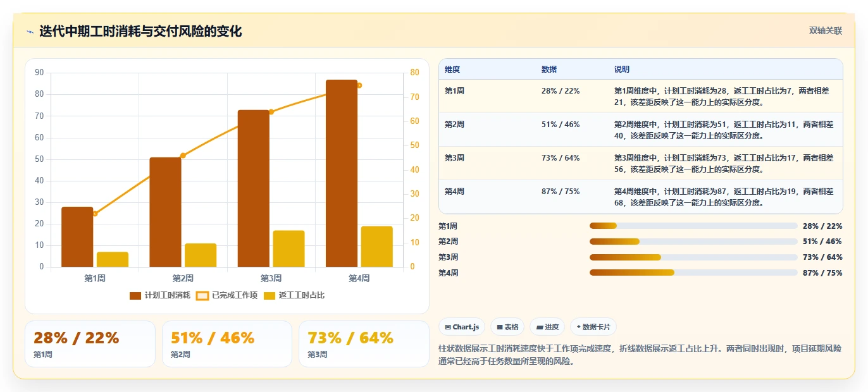Viewport: 868px width, 392px height.
Task: Click the yellow 返工 bar for 第2周
Action: pos(201,255)
